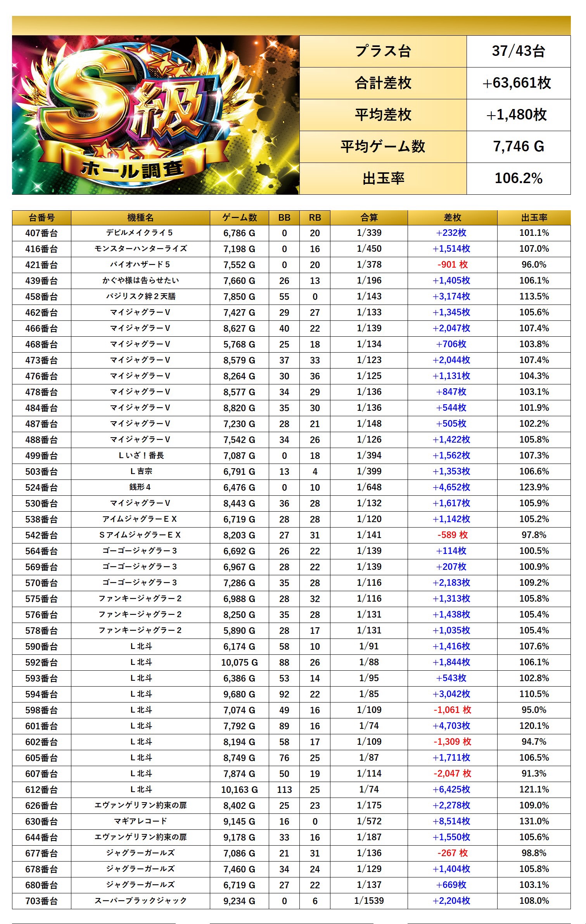Click the 102.2% payout of 487番台
The width and height of the screenshot is (586, 924).
coord(534,424)
